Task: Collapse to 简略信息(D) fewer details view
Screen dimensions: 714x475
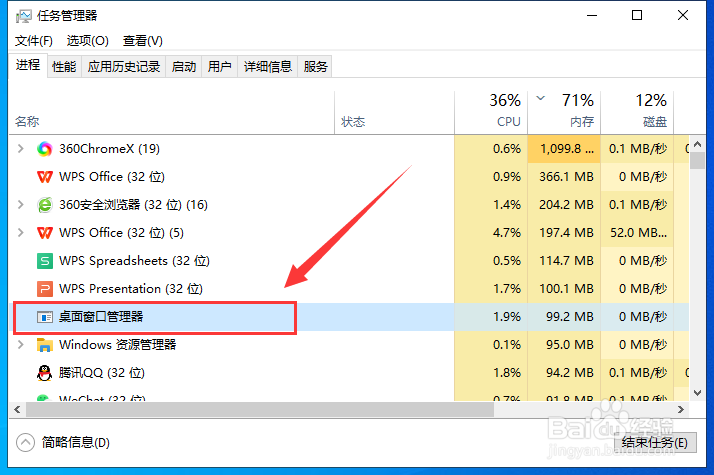Action: click(x=63, y=442)
